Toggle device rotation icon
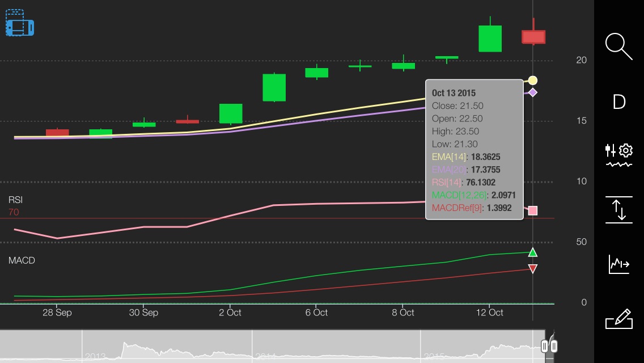Viewport: 644px width, 363px height. [20, 23]
